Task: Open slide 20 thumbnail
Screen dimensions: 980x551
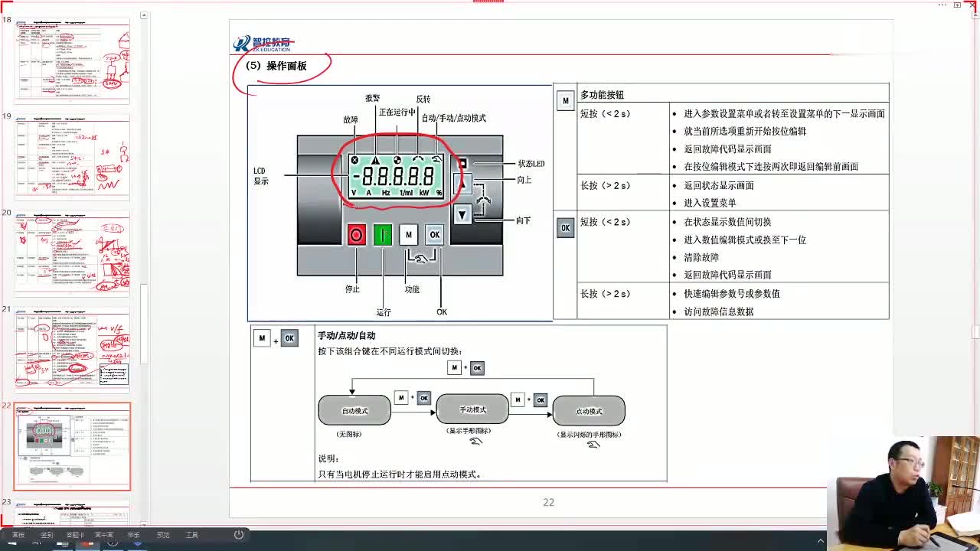Action: (x=72, y=254)
